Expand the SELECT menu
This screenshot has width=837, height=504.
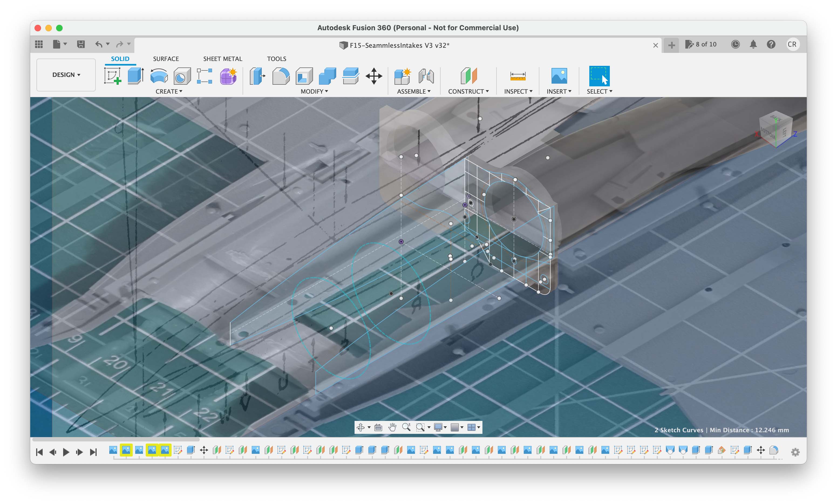click(x=599, y=91)
